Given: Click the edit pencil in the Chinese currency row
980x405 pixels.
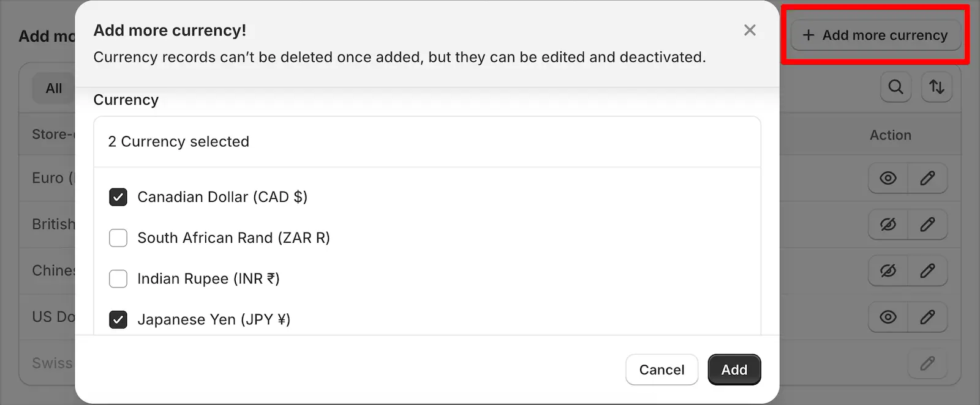Looking at the screenshot, I should [x=927, y=270].
